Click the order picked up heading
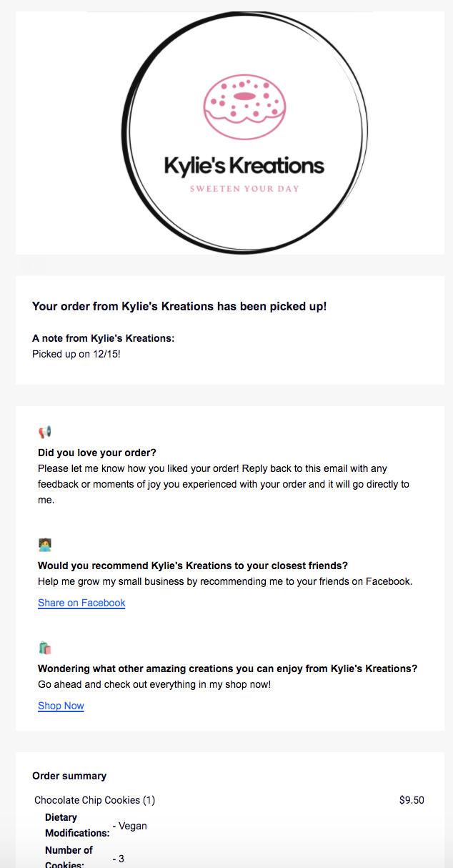This screenshot has width=453, height=868. point(179,306)
